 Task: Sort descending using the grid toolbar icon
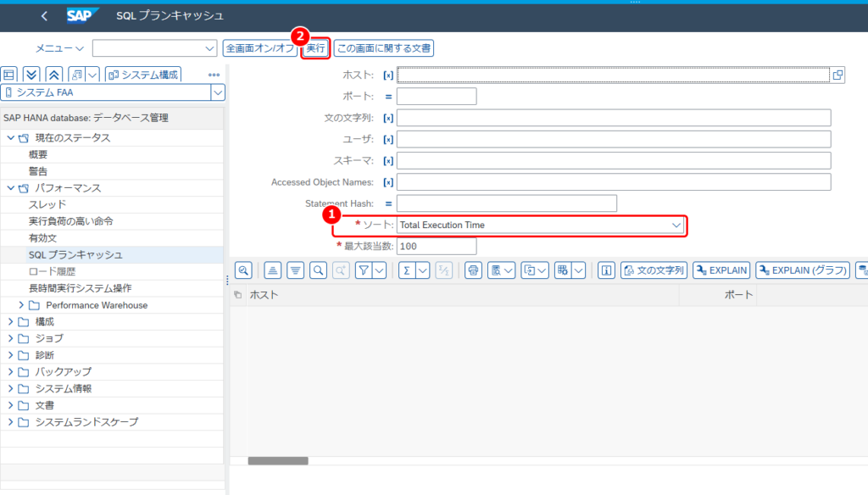296,270
